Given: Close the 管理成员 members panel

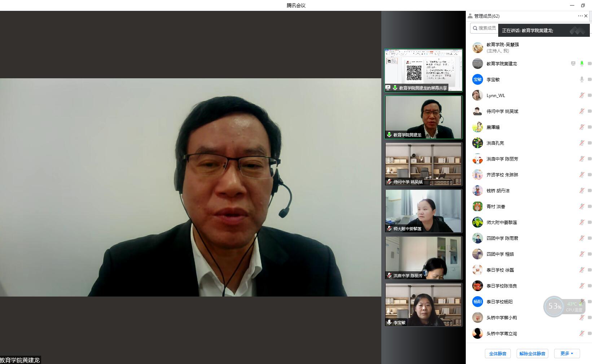Looking at the screenshot, I should tap(586, 16).
